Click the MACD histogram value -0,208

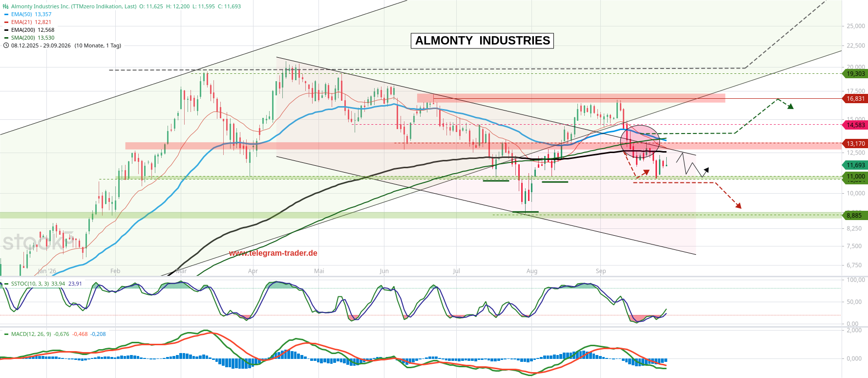click(x=98, y=334)
